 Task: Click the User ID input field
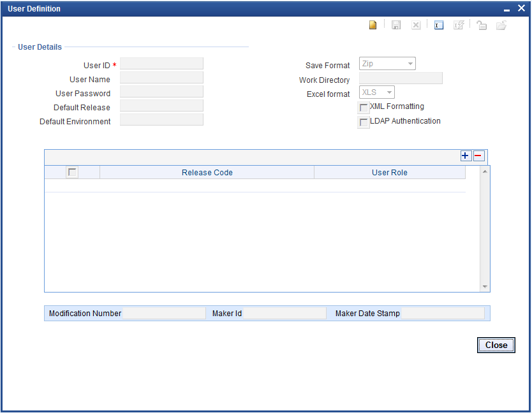pos(161,63)
